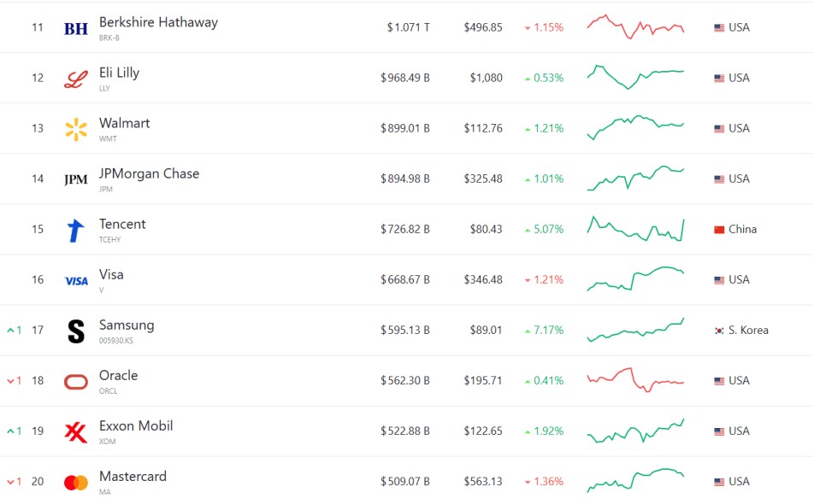Open the Exxon Mobil company link
The width and height of the screenshot is (826, 504).
click(x=136, y=425)
